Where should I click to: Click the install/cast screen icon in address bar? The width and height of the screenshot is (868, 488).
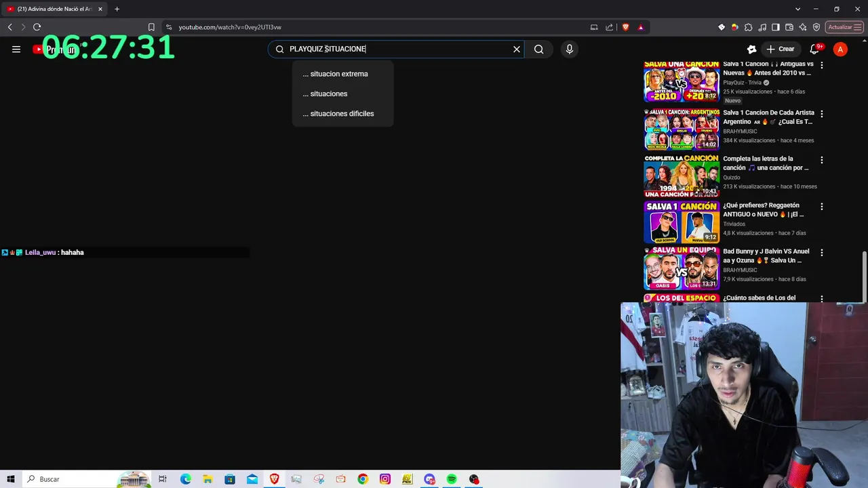(594, 27)
